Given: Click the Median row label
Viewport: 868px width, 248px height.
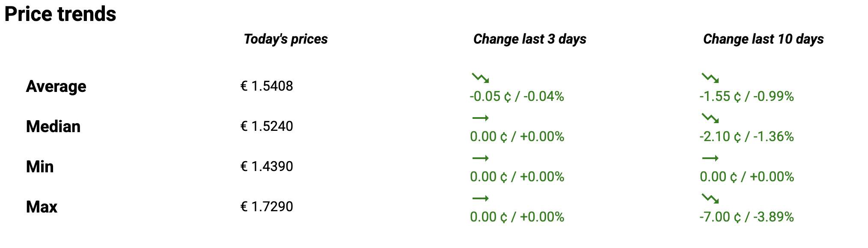Looking at the screenshot, I should pyautogui.click(x=53, y=127).
